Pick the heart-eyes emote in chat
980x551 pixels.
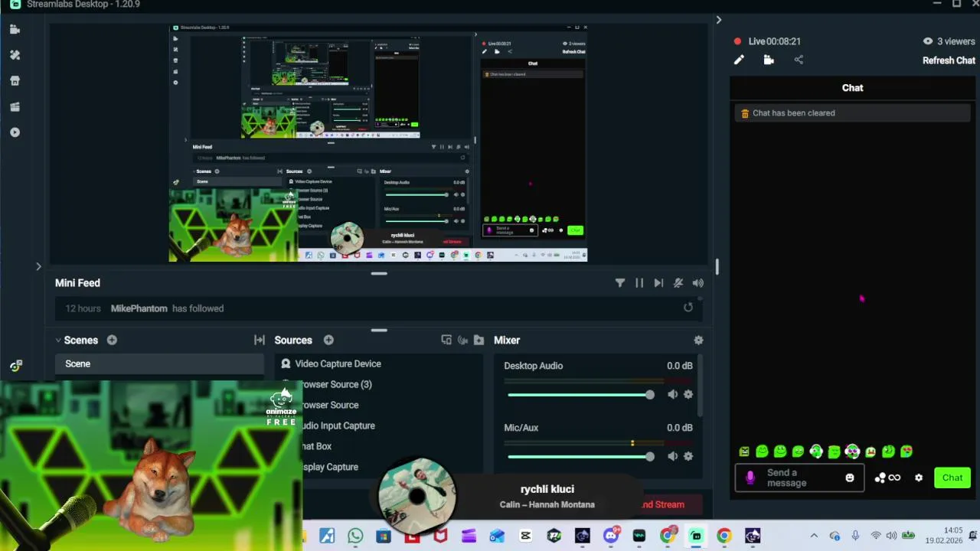[x=906, y=452]
